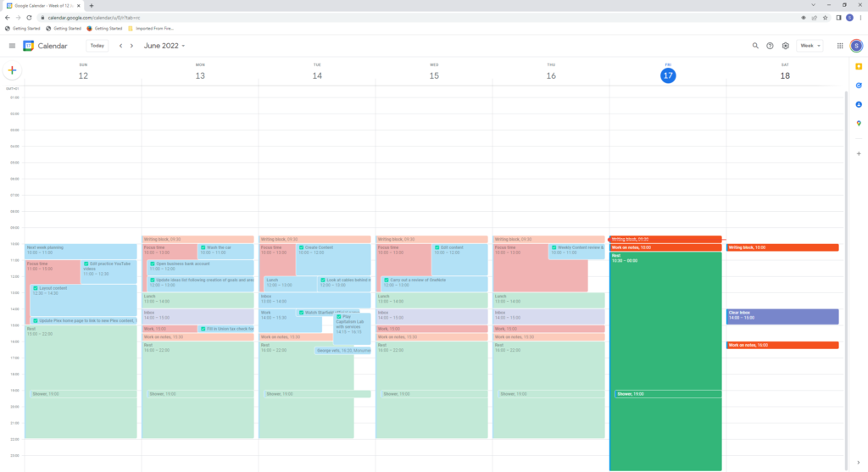Click the Google Calendar logo
868x472 pixels.
[x=28, y=46]
